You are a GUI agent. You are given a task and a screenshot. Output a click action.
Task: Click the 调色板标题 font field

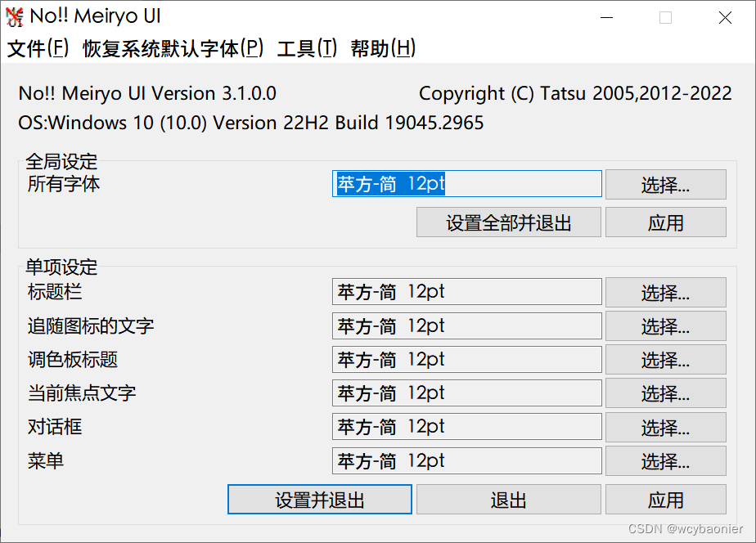tap(466, 360)
